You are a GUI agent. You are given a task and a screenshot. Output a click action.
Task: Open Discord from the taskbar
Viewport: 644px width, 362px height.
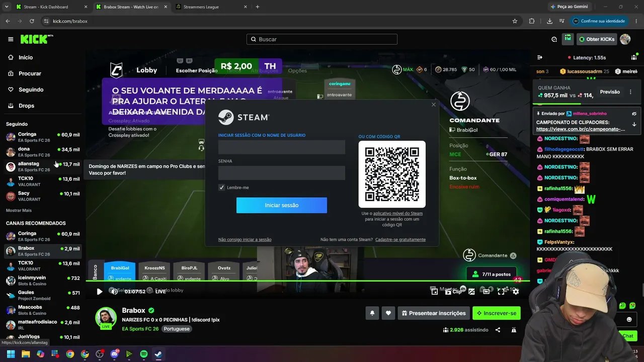coord(114,354)
